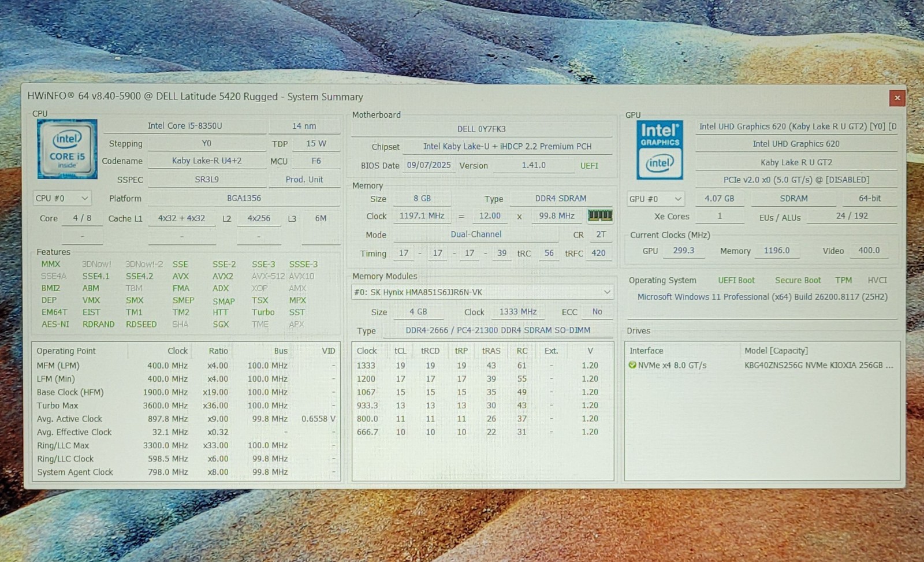924x562 pixels.
Task: Click the HVCI indicator
Action: [877, 280]
